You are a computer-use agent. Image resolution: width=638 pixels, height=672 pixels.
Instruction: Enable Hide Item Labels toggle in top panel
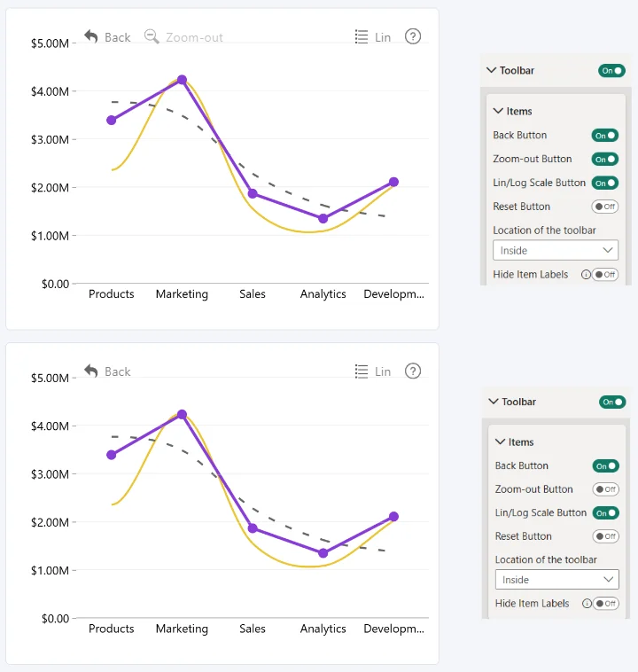tap(605, 274)
